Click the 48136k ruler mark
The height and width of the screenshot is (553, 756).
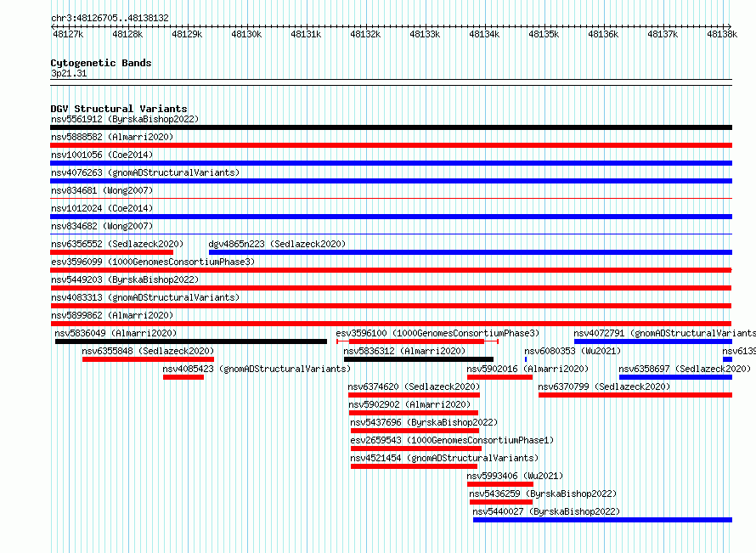click(603, 34)
